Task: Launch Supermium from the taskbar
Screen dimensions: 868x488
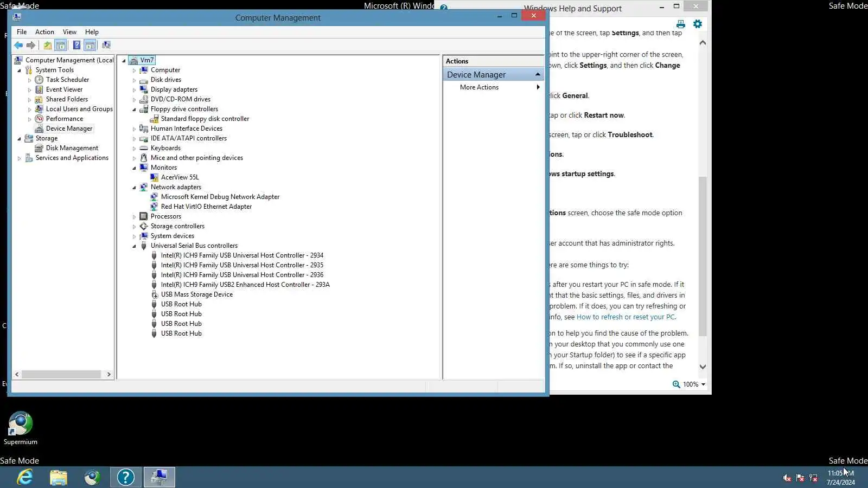Action: [x=92, y=477]
